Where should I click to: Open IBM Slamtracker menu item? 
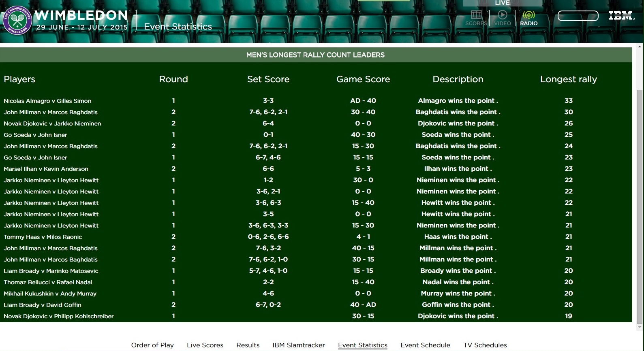pos(299,345)
